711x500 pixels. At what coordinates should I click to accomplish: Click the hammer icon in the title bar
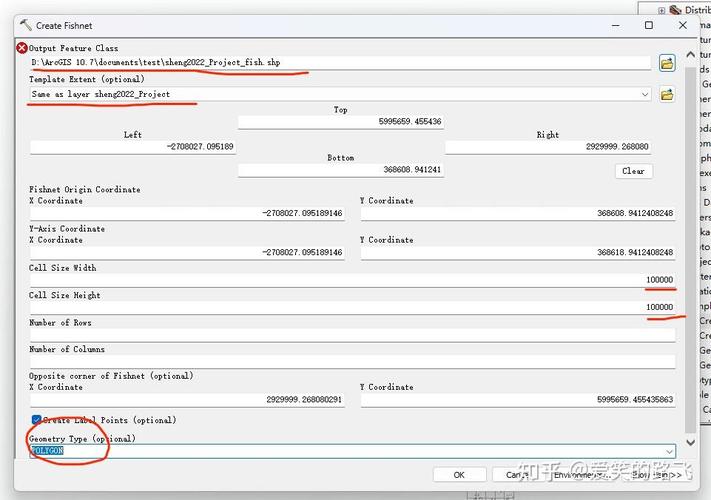pos(25,24)
